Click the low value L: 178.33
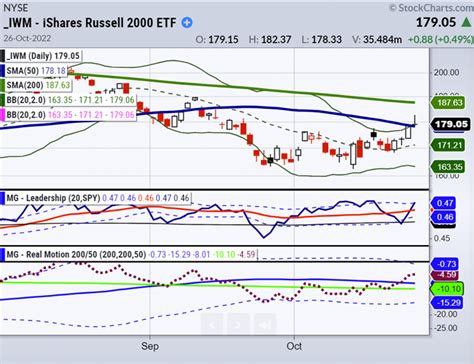Image resolution: width=474 pixels, height=364 pixels. [321, 40]
